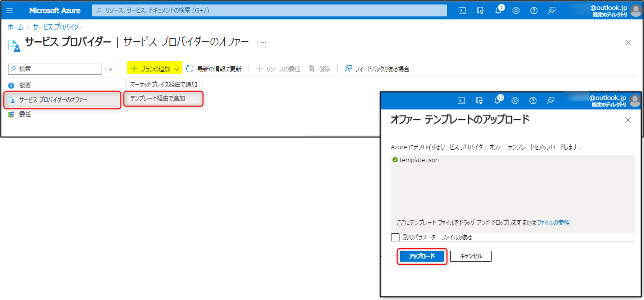Click リソースの委任 toolbar button
The image size is (644, 300).
pos(278,69)
